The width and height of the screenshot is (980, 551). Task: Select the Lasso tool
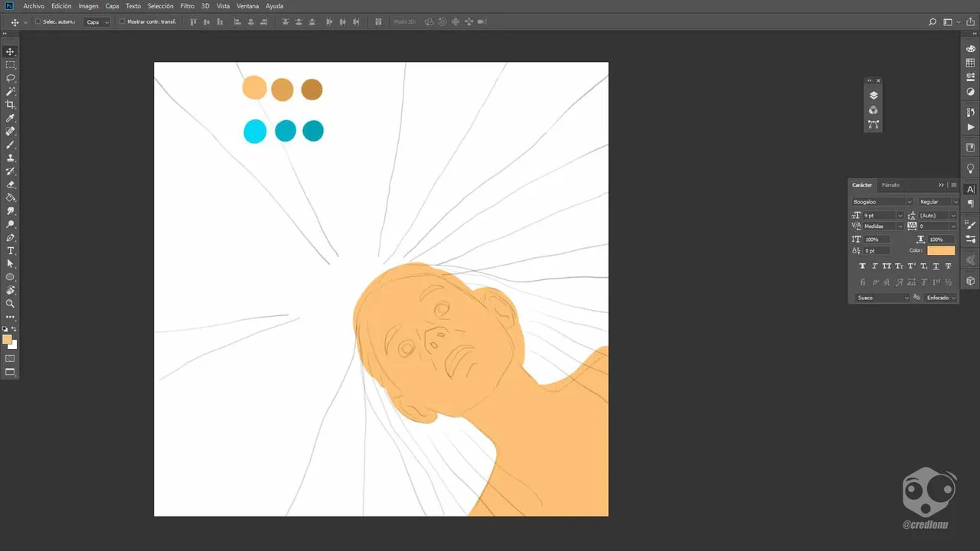coord(11,78)
